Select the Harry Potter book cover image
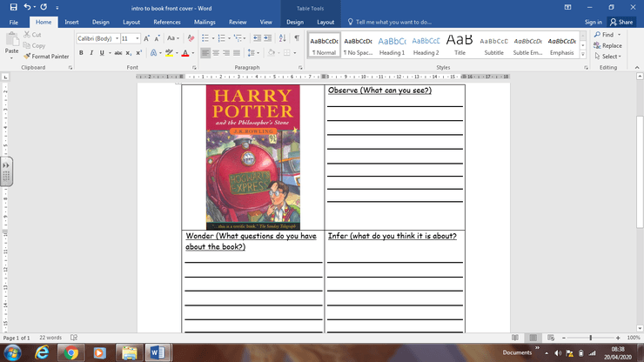644x362 pixels. [253, 158]
